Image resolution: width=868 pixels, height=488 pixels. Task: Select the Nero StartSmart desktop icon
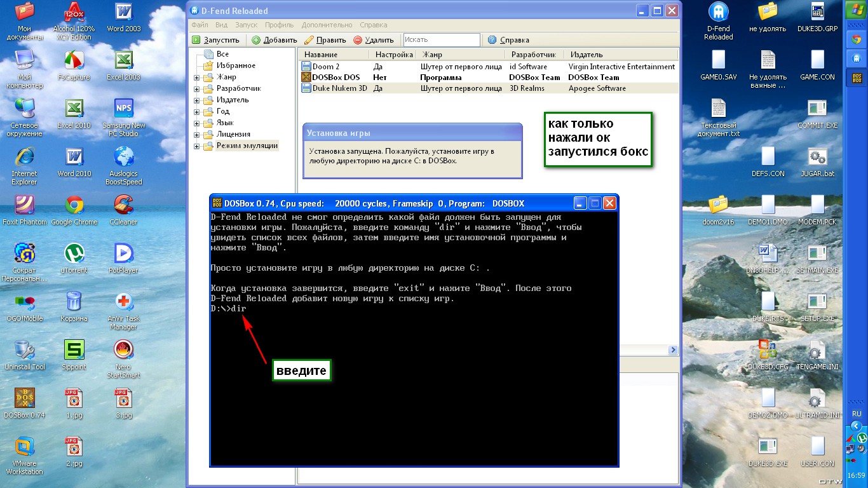(x=123, y=351)
